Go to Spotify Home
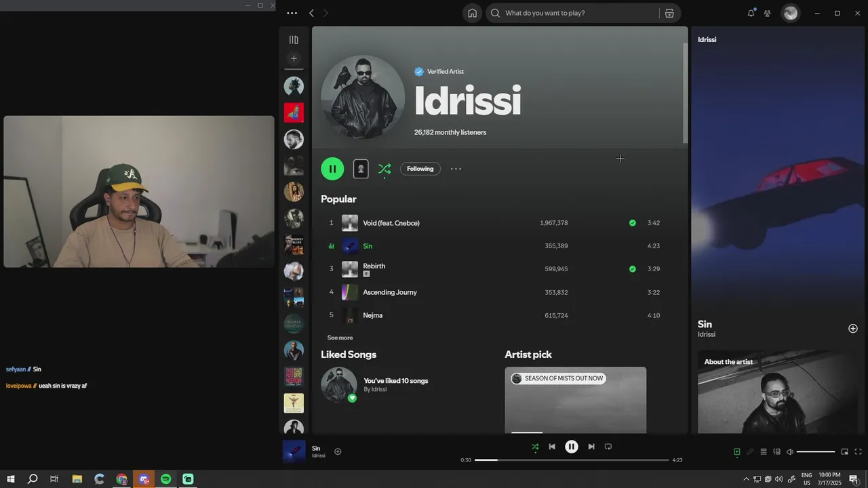868x488 pixels. (472, 13)
